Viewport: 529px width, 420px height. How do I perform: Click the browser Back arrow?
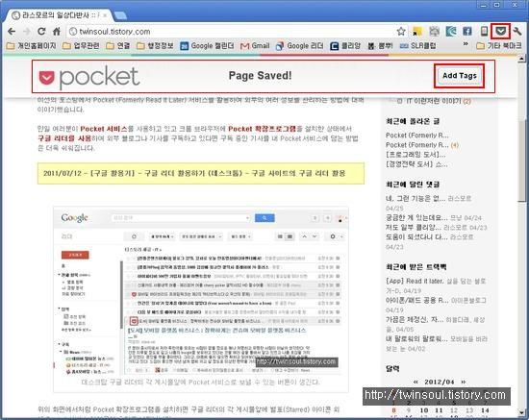pyautogui.click(x=12, y=32)
